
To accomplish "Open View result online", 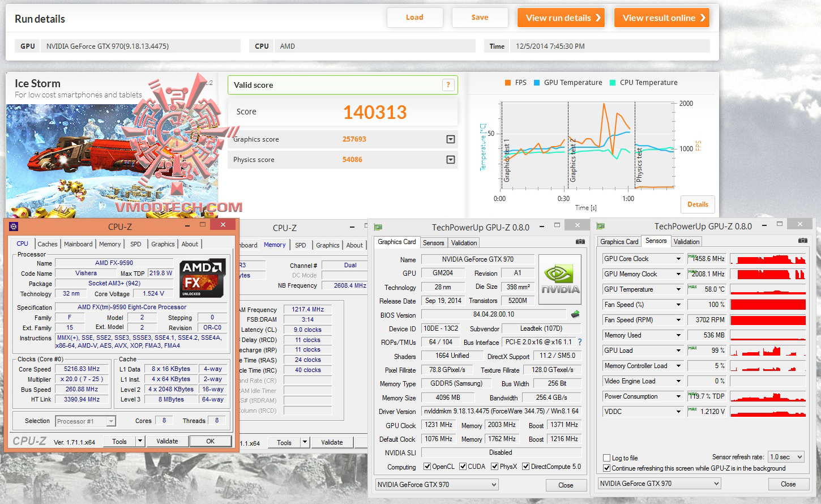I will pos(662,18).
